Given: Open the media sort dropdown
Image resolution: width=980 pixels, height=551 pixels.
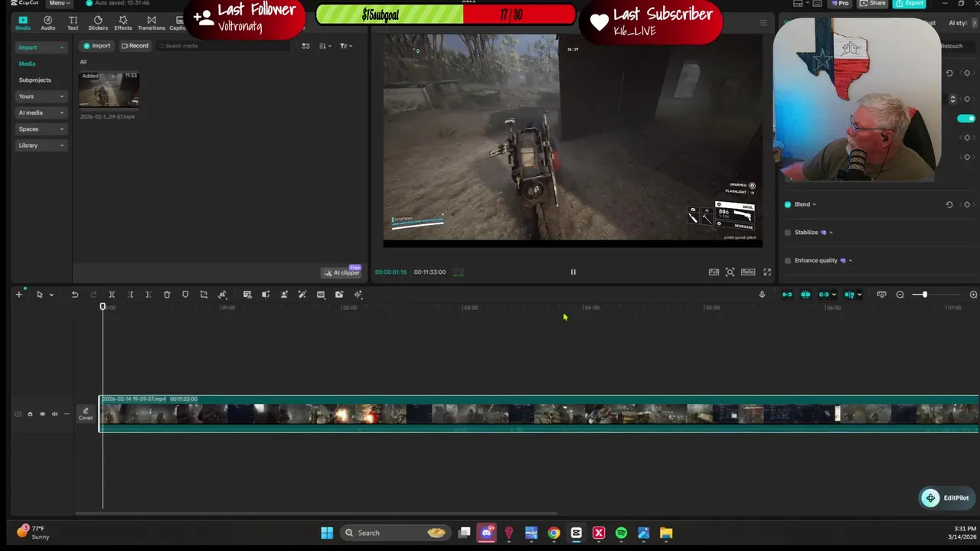Looking at the screenshot, I should [325, 46].
